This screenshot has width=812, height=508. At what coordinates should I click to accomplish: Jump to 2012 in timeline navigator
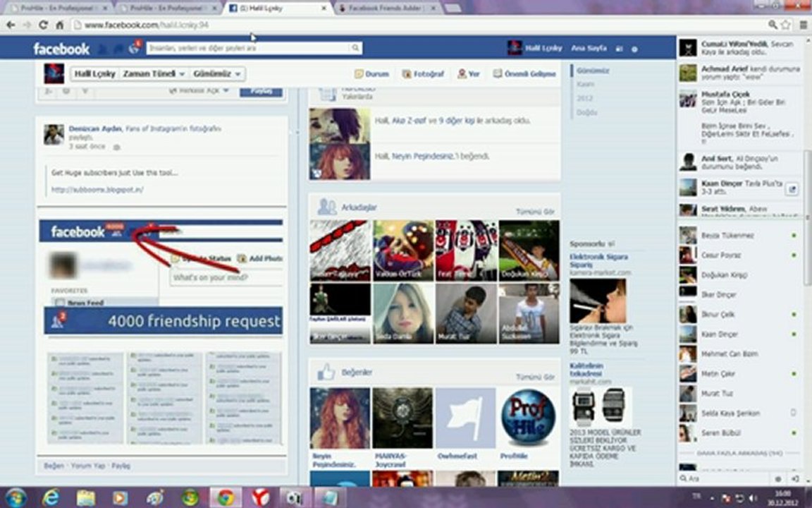tap(584, 98)
